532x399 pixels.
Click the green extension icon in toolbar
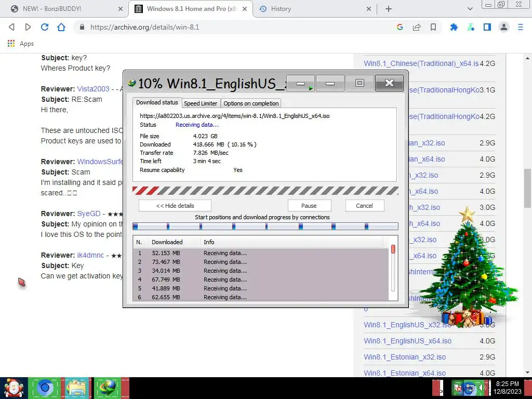[x=471, y=27]
